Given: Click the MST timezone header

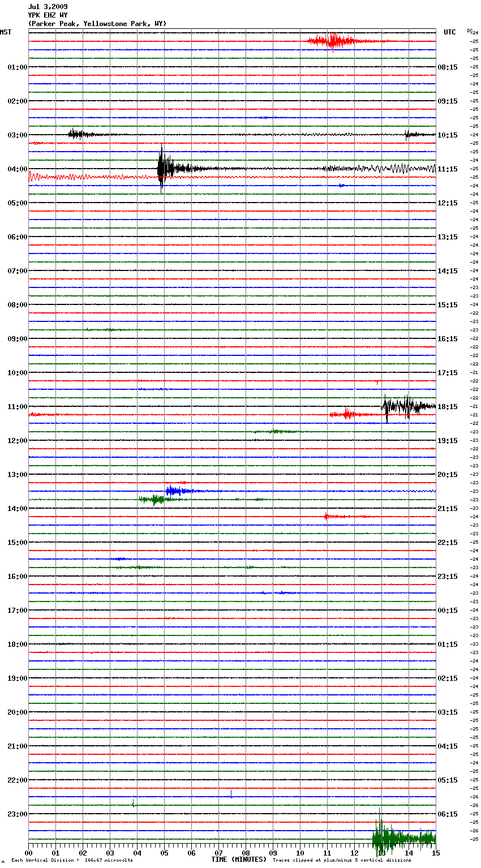Looking at the screenshot, I should click(x=6, y=32).
